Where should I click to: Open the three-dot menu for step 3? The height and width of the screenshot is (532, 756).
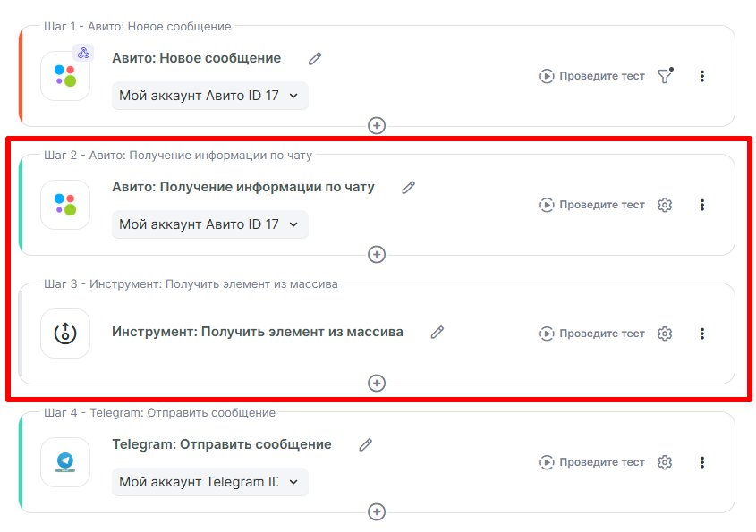pyautogui.click(x=702, y=334)
